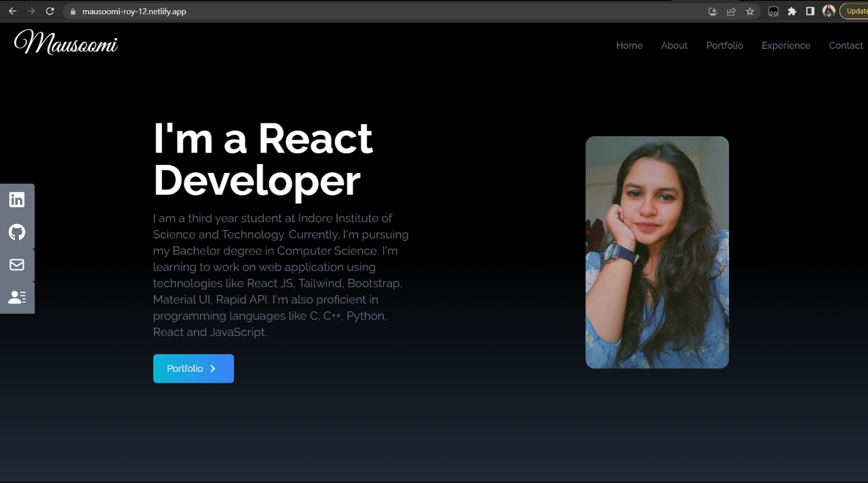Image resolution: width=868 pixels, height=483 pixels.
Task: Select Home in the navigation bar
Action: [629, 45]
